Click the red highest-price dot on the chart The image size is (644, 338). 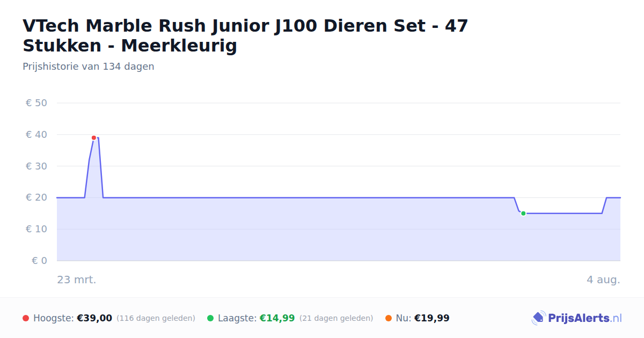(94, 138)
